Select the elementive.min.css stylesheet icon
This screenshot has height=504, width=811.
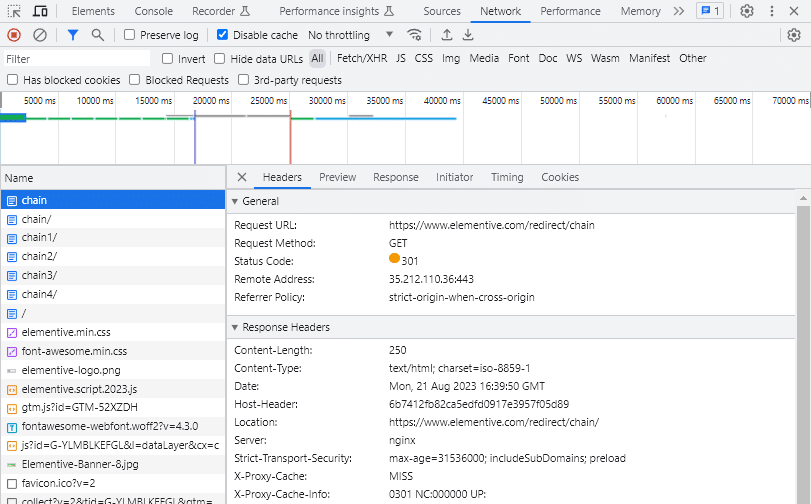click(x=12, y=333)
